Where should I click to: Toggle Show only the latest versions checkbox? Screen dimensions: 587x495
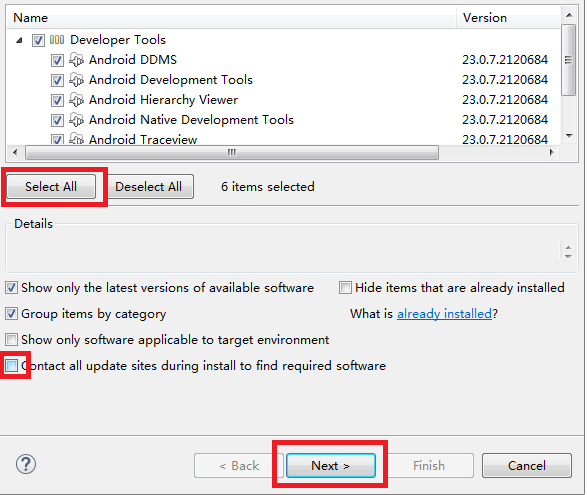[x=11, y=288]
